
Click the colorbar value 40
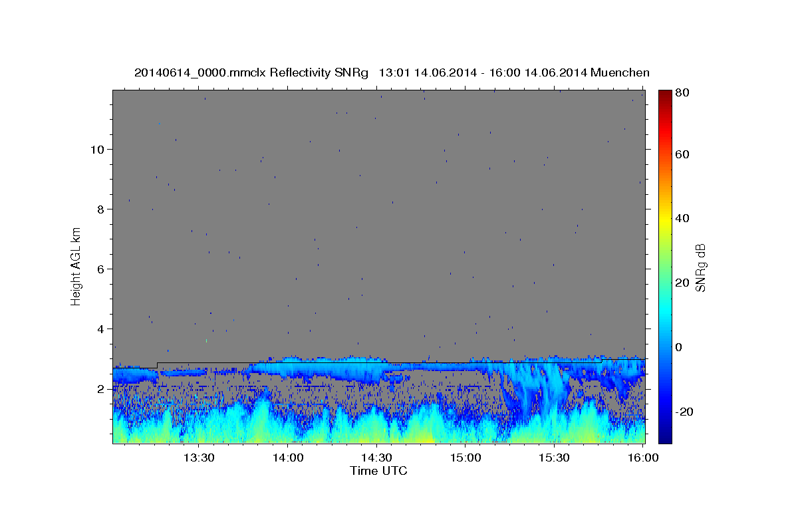(x=682, y=218)
